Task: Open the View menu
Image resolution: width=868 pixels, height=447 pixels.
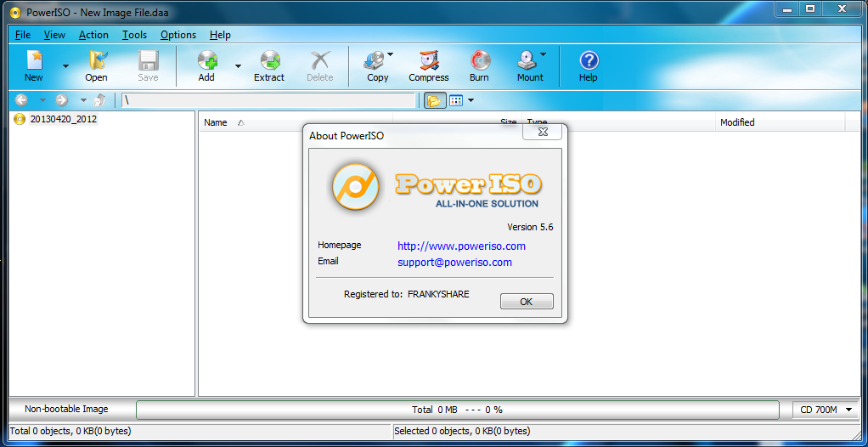Action: [x=55, y=35]
